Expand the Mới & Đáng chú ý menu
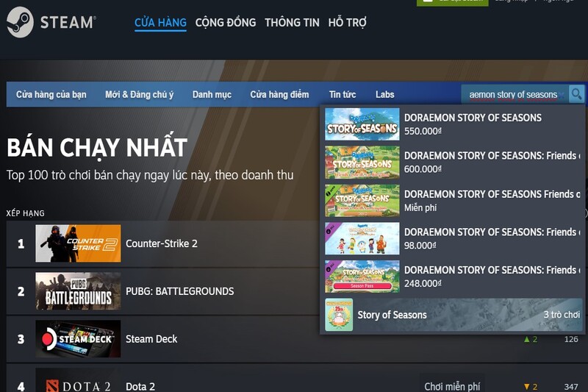Viewport: 588px width, 392px height. point(139,95)
